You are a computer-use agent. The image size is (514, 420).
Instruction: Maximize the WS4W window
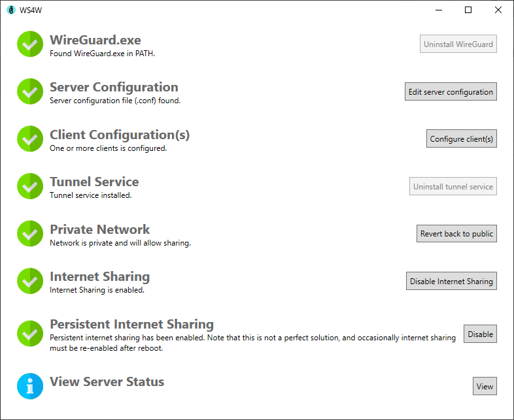click(x=468, y=10)
